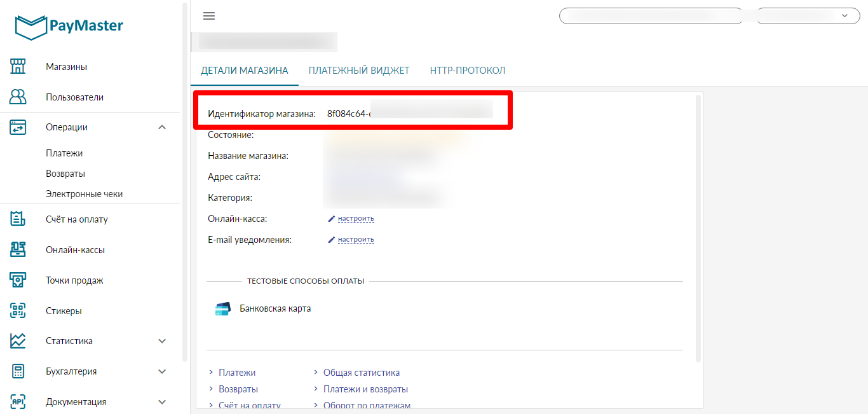This screenshot has width=868, height=414.
Task: Click the Бухгалтерия calculator icon
Action: coord(18,371)
